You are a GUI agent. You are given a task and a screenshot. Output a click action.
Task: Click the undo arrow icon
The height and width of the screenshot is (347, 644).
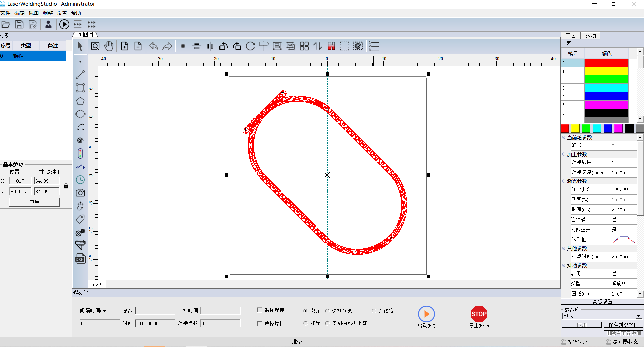point(154,46)
